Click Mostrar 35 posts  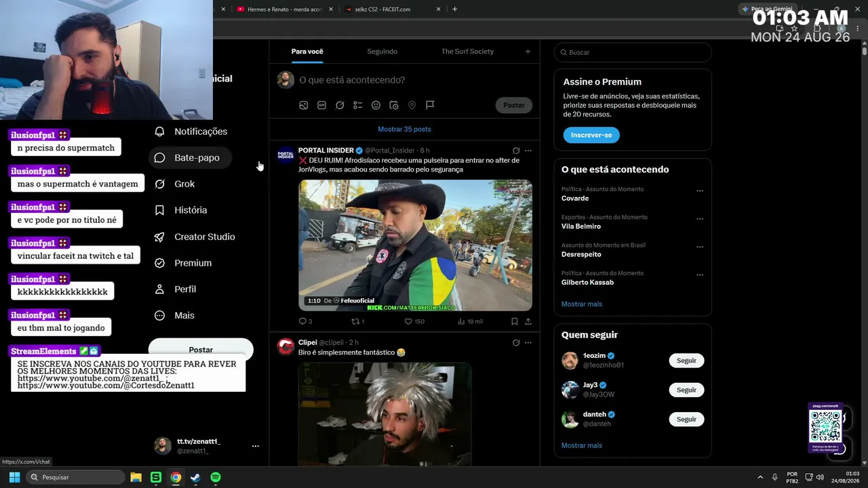[404, 129]
